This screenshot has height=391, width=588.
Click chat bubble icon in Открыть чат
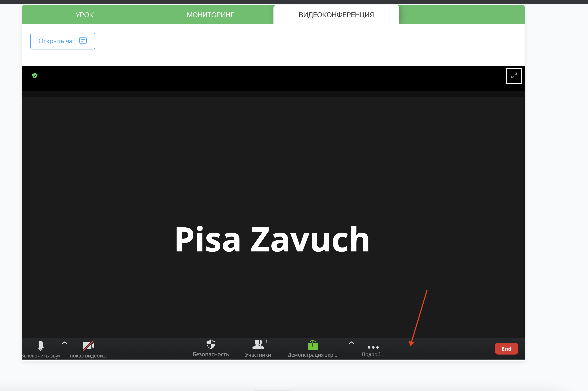[83, 41]
